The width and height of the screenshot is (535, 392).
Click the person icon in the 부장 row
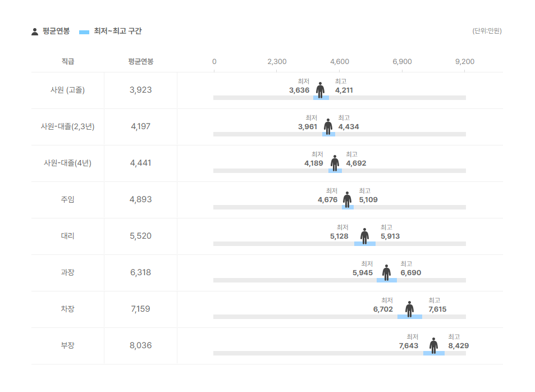[x=433, y=345]
